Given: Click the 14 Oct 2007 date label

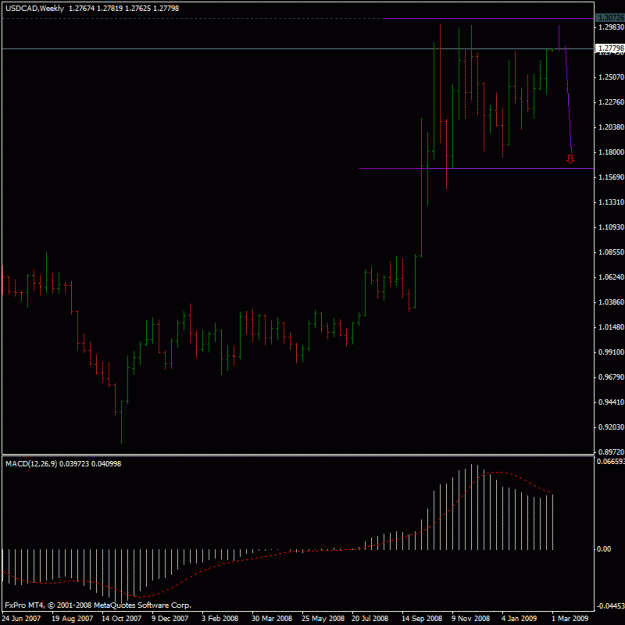Looking at the screenshot, I should click(122, 618).
